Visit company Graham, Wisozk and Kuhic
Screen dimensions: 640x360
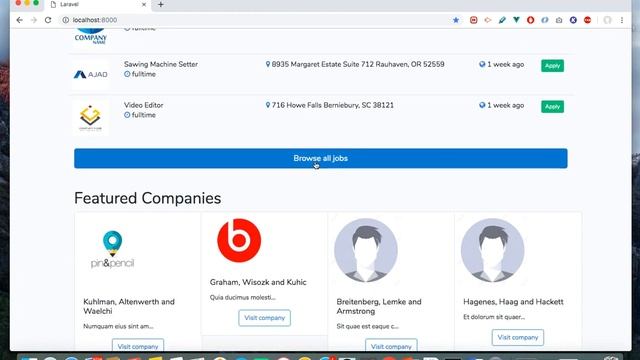264,318
